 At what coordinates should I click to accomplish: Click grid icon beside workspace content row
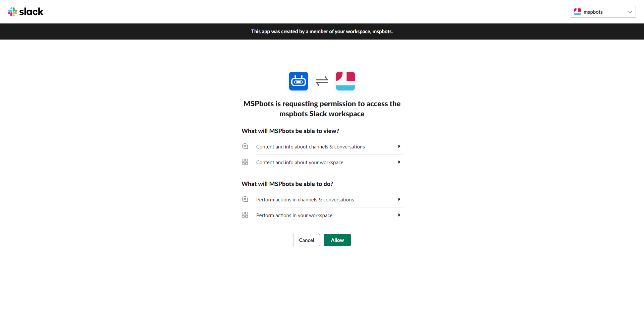(x=245, y=162)
